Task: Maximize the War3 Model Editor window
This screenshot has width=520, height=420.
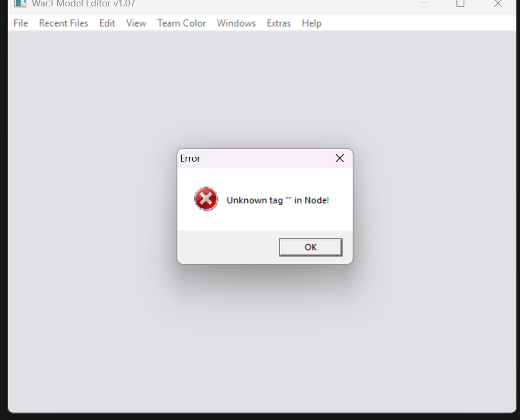Action: coord(460,3)
